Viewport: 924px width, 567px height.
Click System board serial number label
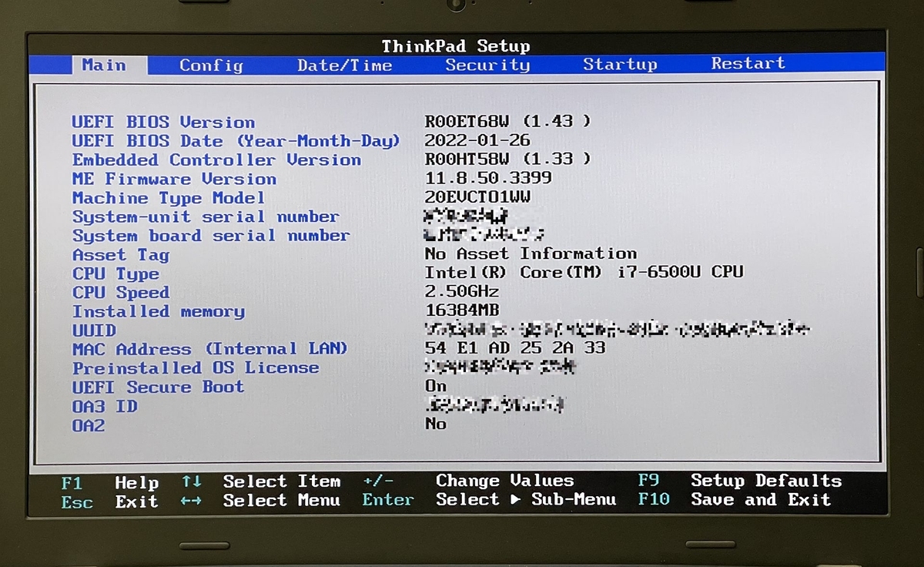click(211, 236)
